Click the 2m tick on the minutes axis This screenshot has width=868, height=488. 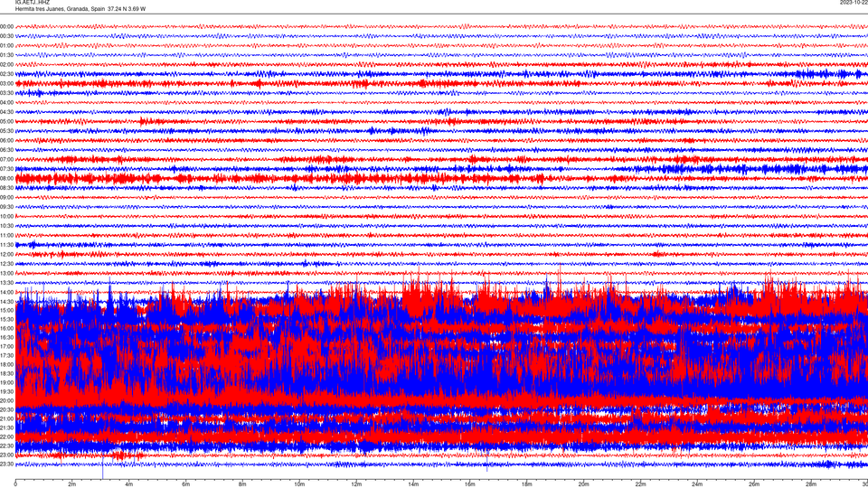(72, 484)
